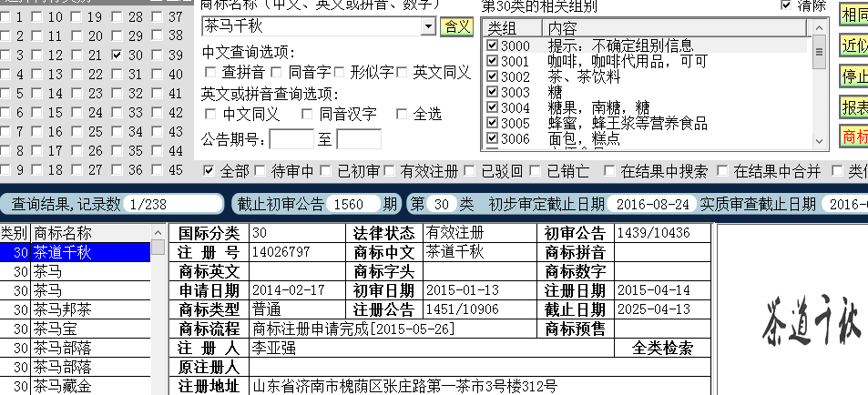Enable the 形似字 option
This screenshot has height=395, width=868.
point(340,72)
